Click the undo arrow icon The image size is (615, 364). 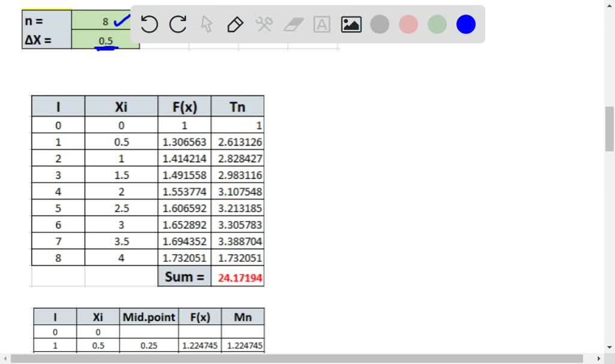[x=149, y=24]
